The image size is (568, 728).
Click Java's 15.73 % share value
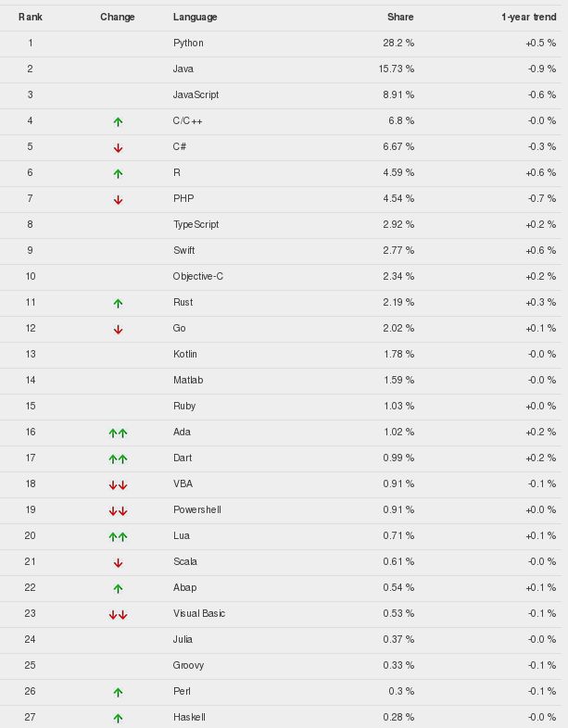397,69
